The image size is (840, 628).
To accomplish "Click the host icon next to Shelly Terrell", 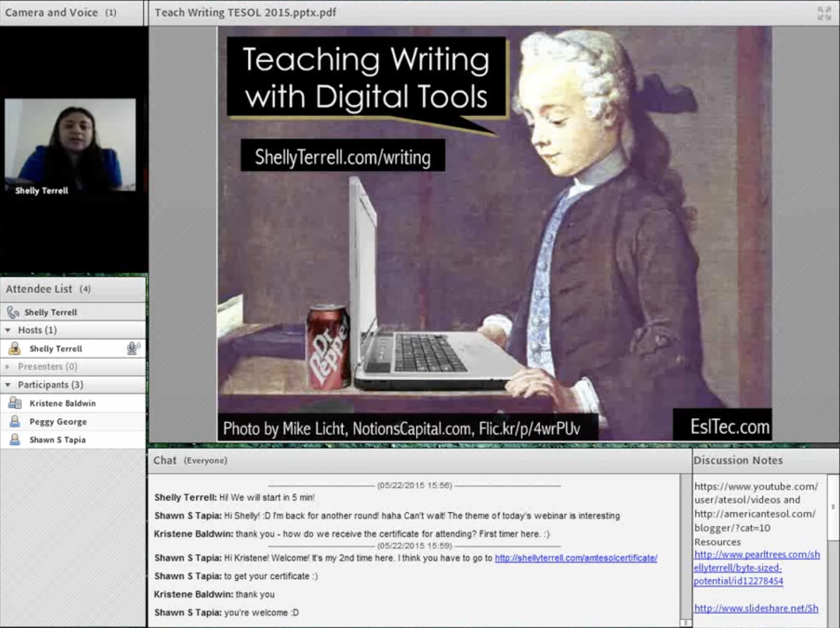I will point(15,348).
